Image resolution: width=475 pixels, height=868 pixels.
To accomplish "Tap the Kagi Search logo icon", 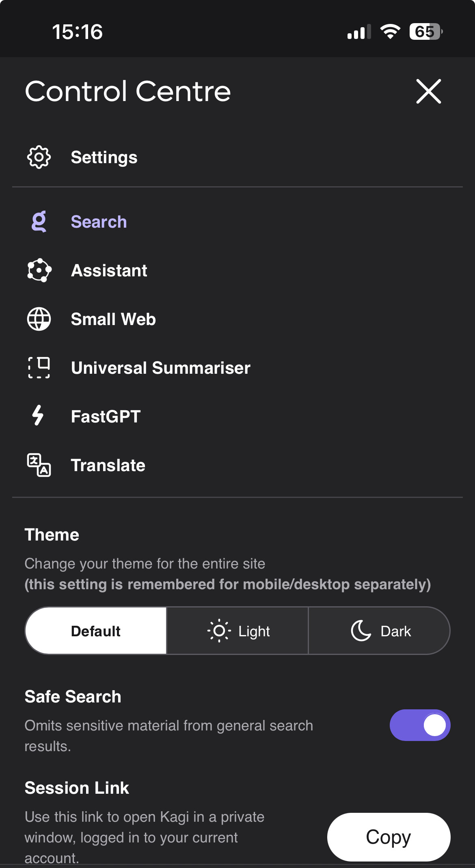I will tap(39, 222).
